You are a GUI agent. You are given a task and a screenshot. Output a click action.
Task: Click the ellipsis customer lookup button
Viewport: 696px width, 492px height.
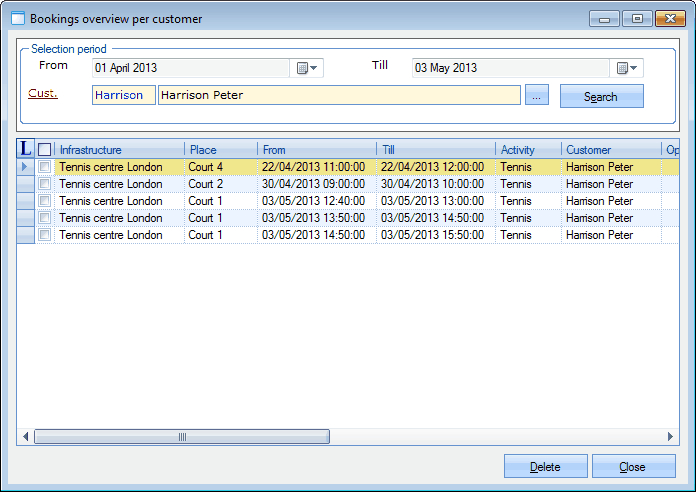tap(537, 96)
